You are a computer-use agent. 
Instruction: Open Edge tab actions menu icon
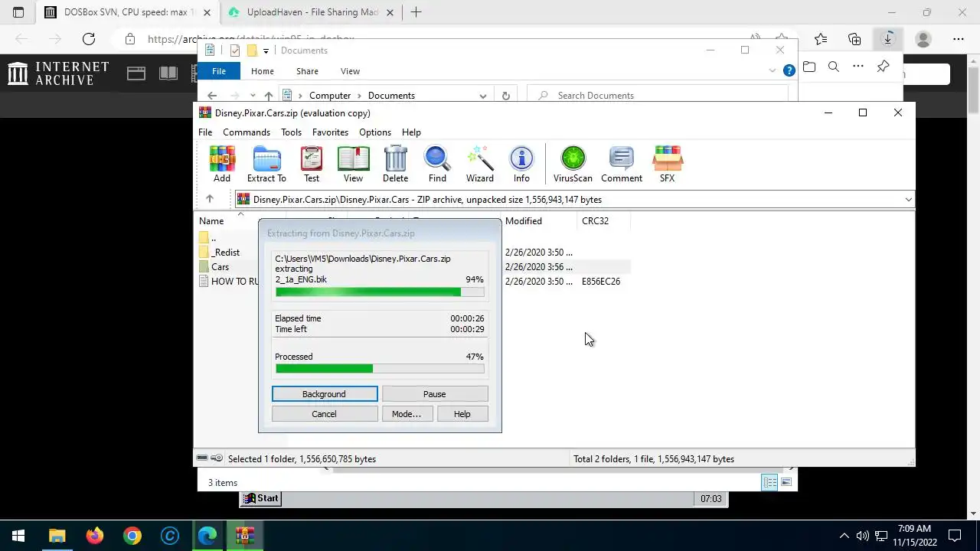(x=18, y=12)
